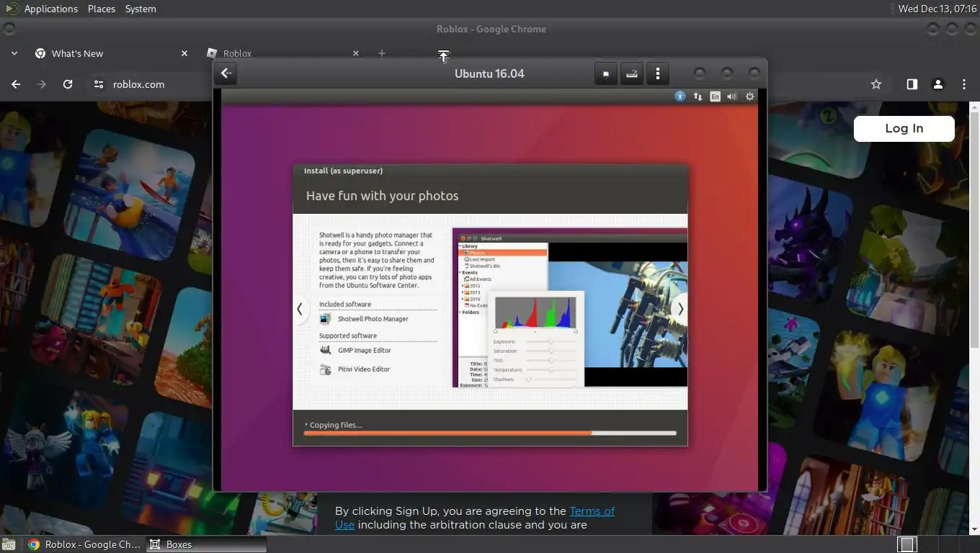The height and width of the screenshot is (553, 980).
Task: Click the workspace switcher in bottom panel
Action: pyautogui.click(x=938, y=544)
